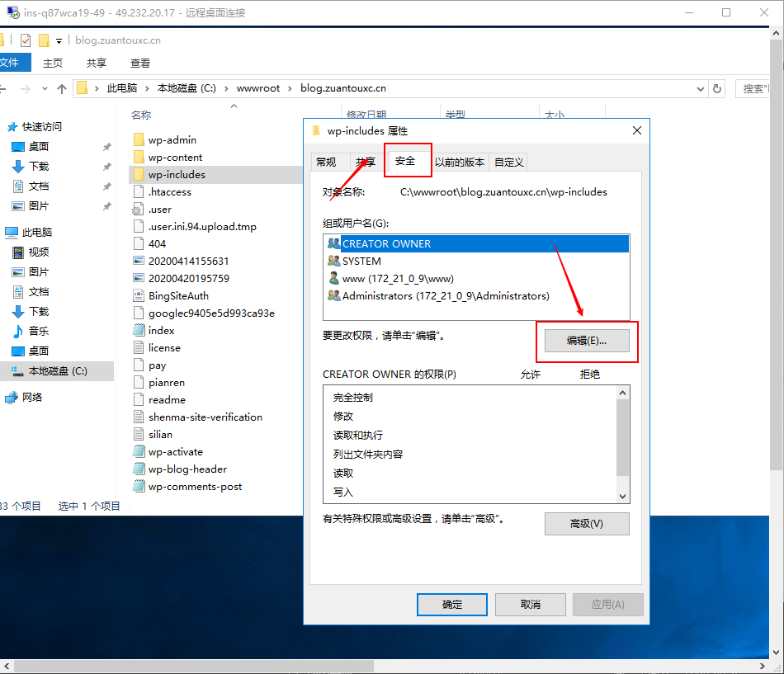Click the properties checkmark icon in quick toolbar

pyautogui.click(x=26, y=40)
